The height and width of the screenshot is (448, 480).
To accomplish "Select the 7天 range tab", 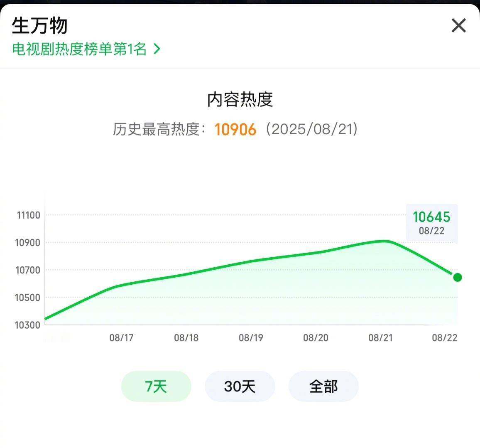I will pos(156,386).
